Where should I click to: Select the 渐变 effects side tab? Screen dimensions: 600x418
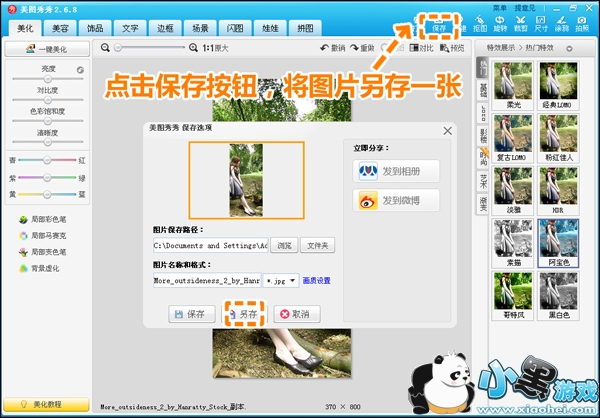484,204
